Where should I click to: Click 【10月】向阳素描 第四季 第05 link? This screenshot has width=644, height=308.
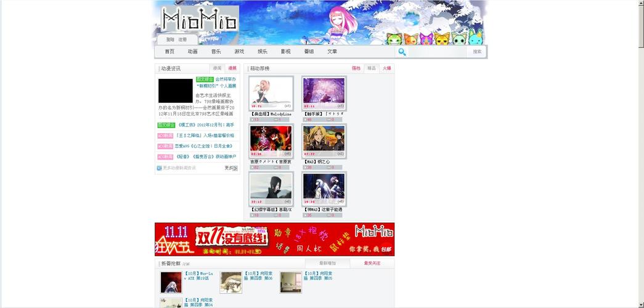pos(318,276)
